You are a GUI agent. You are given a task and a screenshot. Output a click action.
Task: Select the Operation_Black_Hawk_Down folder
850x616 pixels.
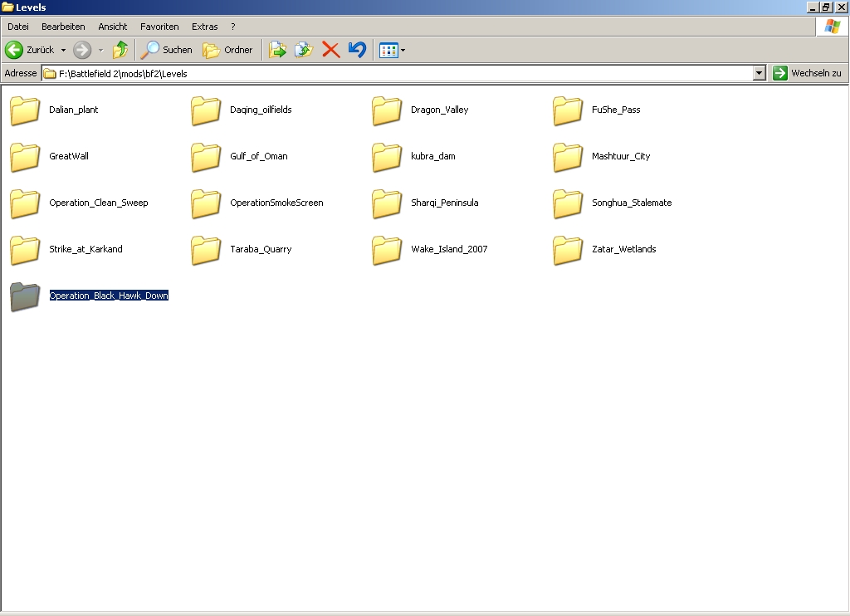[x=109, y=296]
